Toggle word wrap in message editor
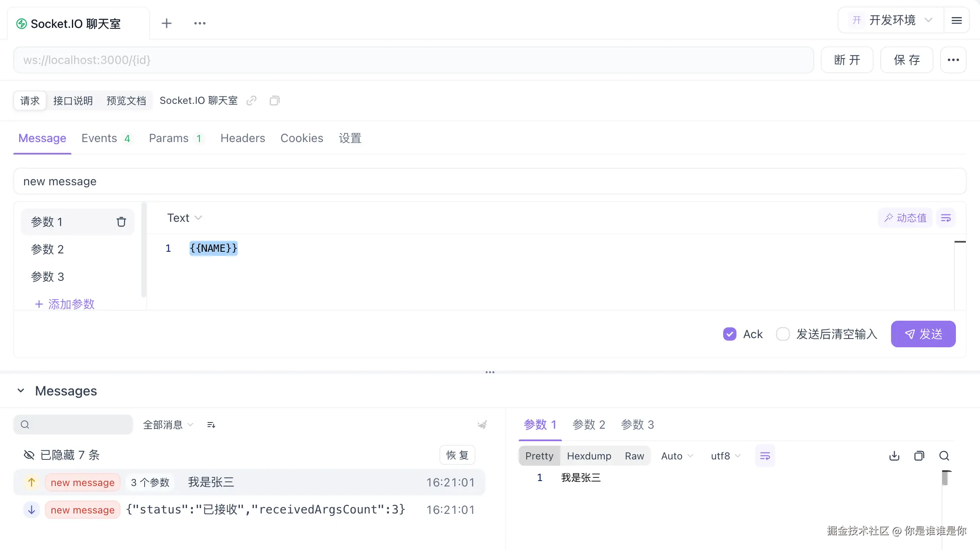Image resolution: width=980 pixels, height=550 pixels. coord(946,218)
